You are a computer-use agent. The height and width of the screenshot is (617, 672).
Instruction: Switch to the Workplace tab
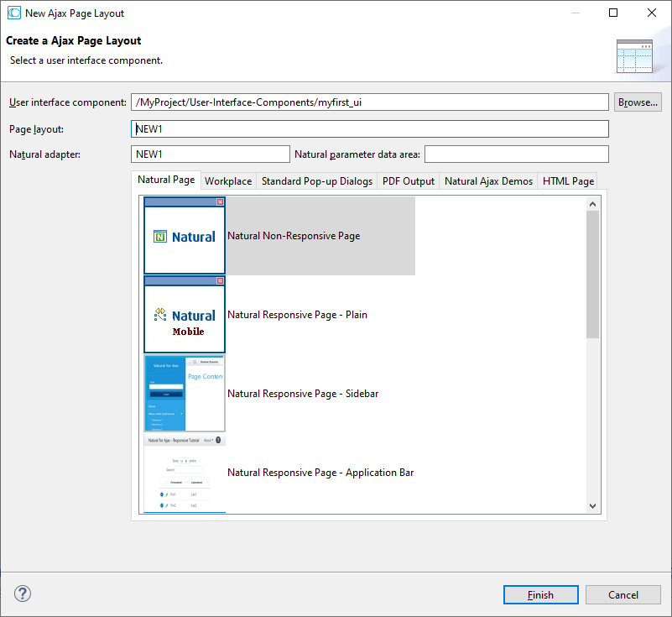[x=228, y=181]
